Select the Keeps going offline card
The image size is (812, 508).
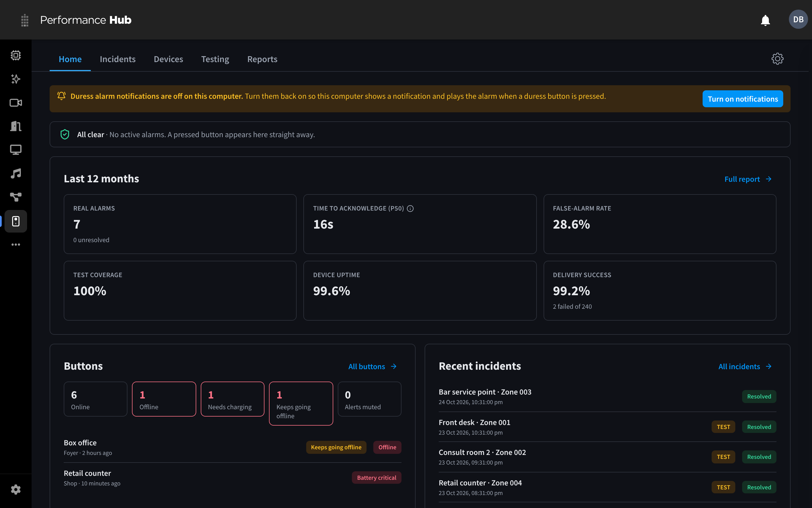tap(301, 404)
